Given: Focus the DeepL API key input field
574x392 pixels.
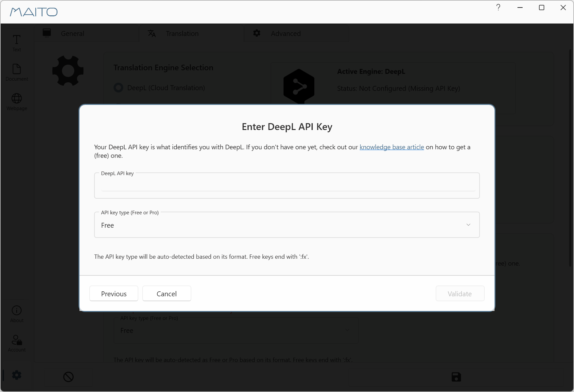Looking at the screenshot, I should pos(287,186).
